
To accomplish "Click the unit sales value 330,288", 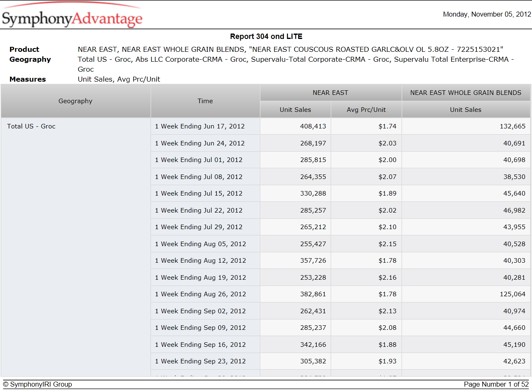I will click(313, 194).
